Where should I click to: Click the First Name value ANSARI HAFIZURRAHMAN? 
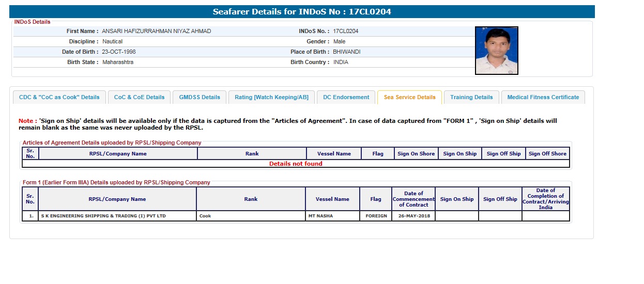156,31
